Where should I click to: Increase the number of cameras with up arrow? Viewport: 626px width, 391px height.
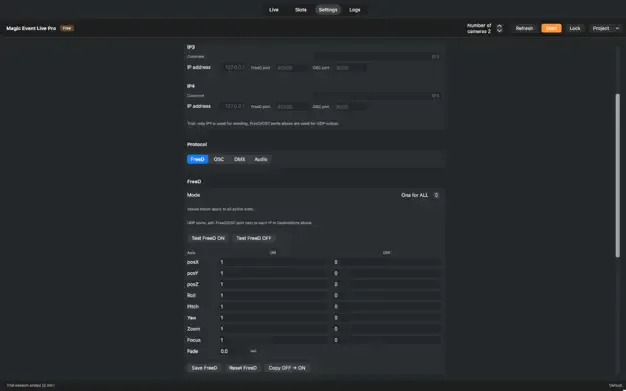point(499,26)
